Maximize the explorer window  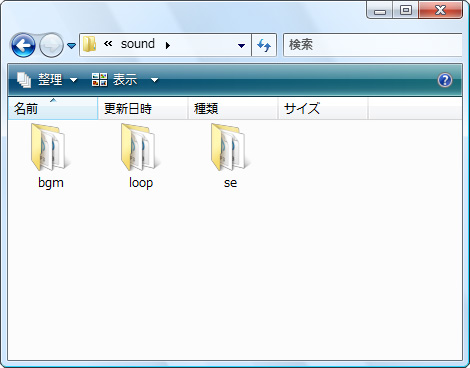click(406, 10)
